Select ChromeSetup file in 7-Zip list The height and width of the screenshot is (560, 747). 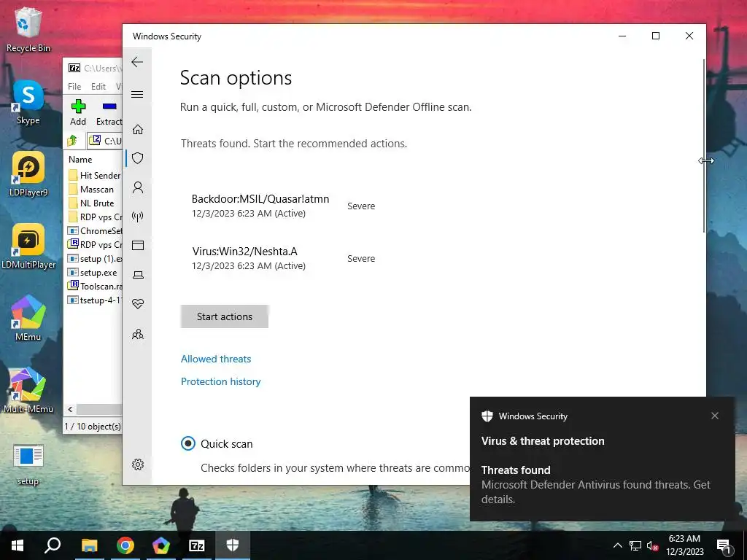click(95, 230)
